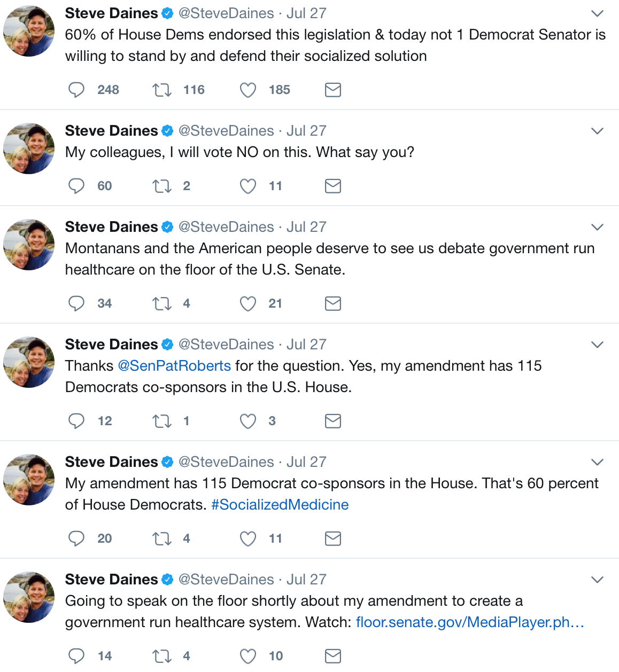Image resolution: width=619 pixels, height=672 pixels.
Task: Like the tweet thanking @SenPatRoberts
Action: pos(247,421)
